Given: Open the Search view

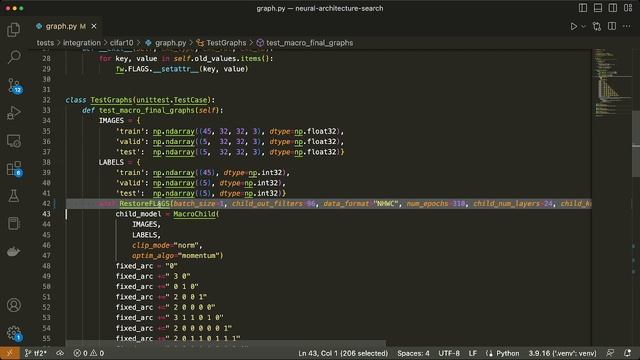Looking at the screenshot, I should [13, 57].
